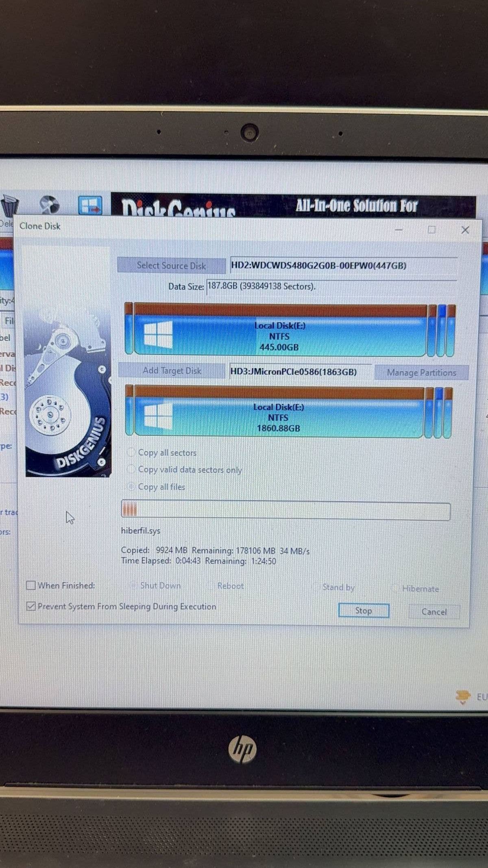
Task: Stop the cloning process
Action: 364,610
